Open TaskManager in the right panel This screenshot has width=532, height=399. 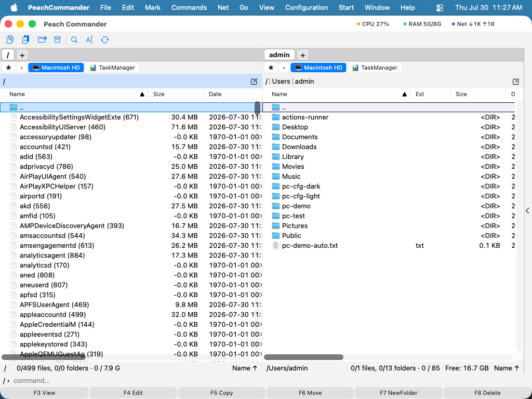pos(375,68)
